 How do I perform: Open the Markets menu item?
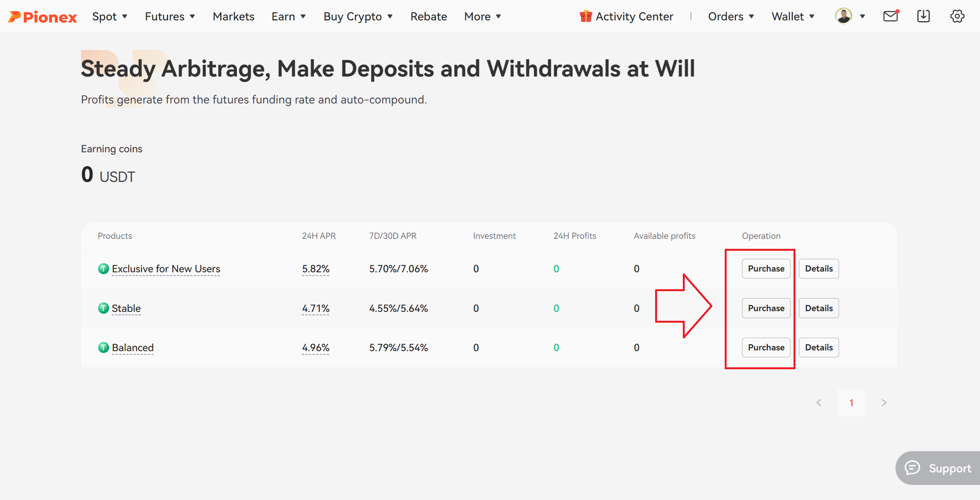(x=233, y=17)
